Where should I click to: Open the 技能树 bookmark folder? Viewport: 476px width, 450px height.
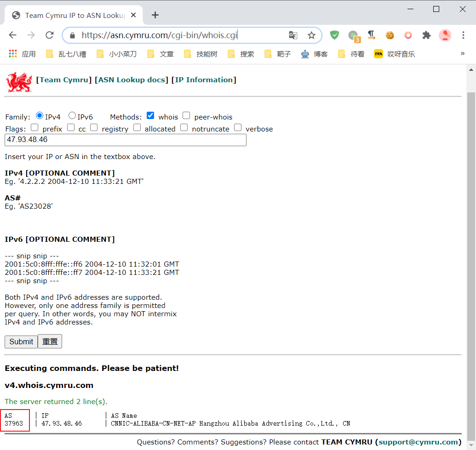click(201, 54)
